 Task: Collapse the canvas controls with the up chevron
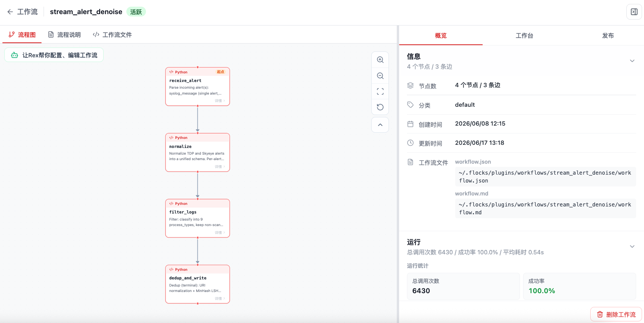pos(380,125)
